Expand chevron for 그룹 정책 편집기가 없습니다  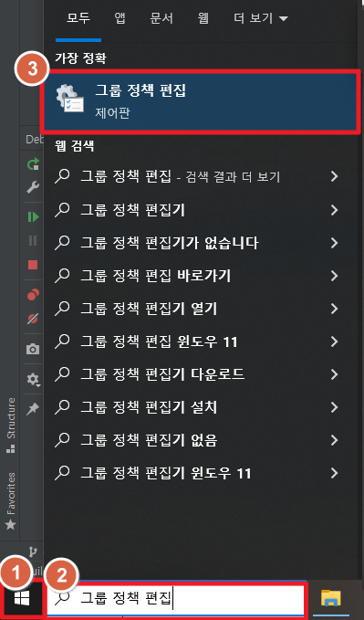(335, 242)
